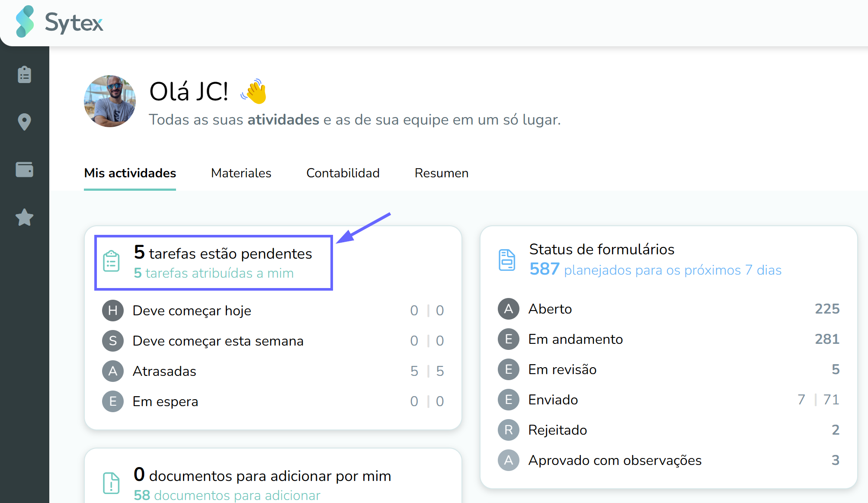Click the H badge for Deve começar hoje
Image resolution: width=868 pixels, height=503 pixels.
(113, 311)
